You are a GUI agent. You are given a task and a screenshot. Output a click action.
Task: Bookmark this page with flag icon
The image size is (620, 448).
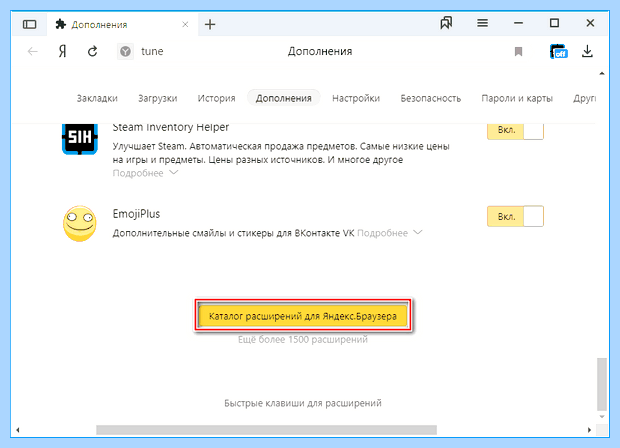pos(518,51)
